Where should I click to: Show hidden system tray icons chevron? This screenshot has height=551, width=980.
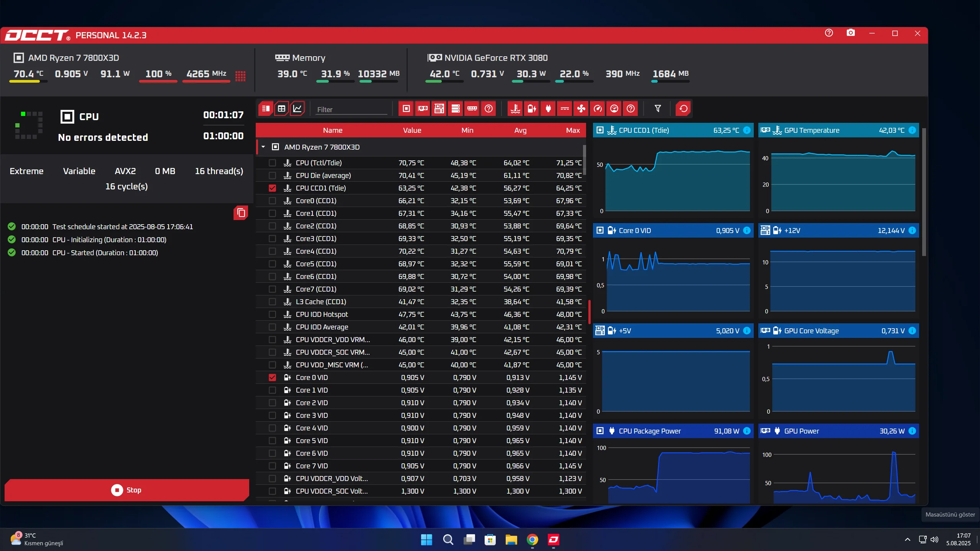(907, 540)
